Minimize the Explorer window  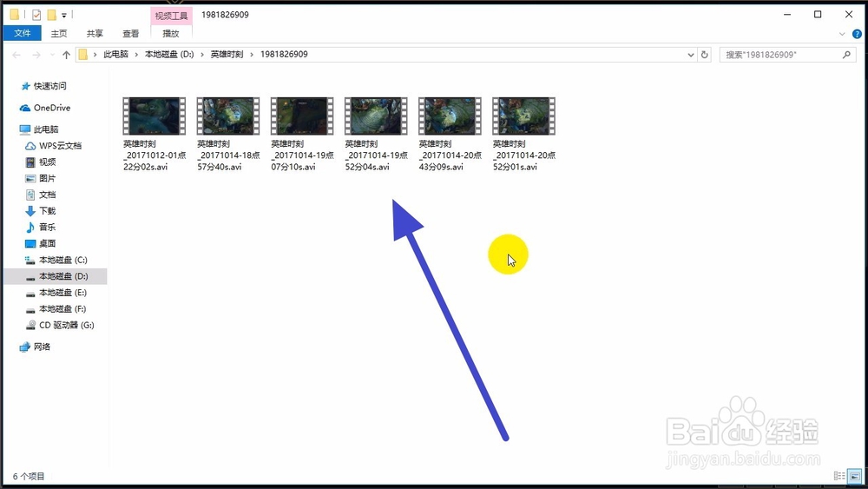(787, 15)
